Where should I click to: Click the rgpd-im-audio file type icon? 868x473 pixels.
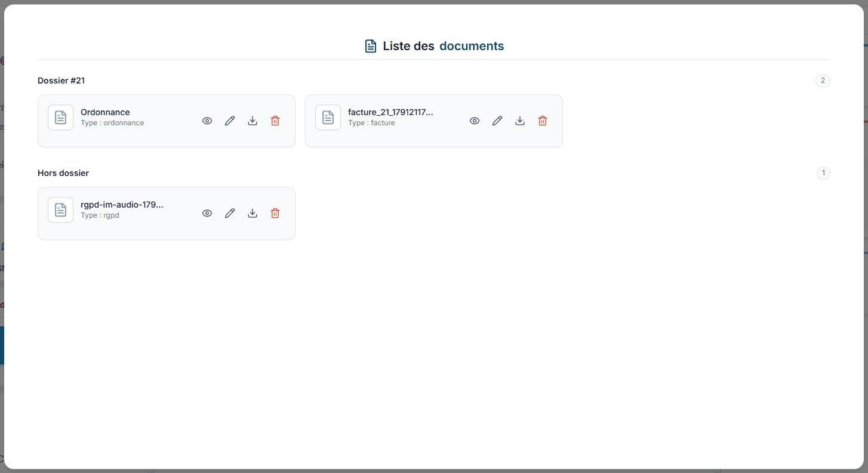(60, 210)
